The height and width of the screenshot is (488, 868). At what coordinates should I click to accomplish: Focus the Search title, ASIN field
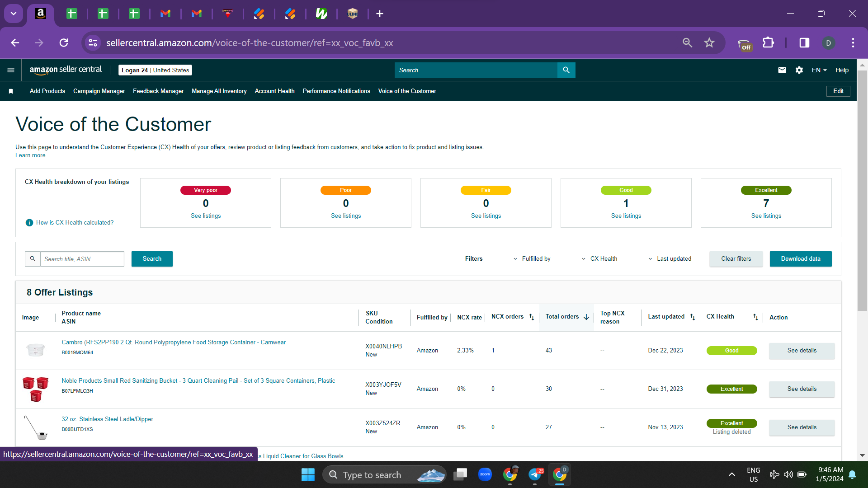coord(82,259)
